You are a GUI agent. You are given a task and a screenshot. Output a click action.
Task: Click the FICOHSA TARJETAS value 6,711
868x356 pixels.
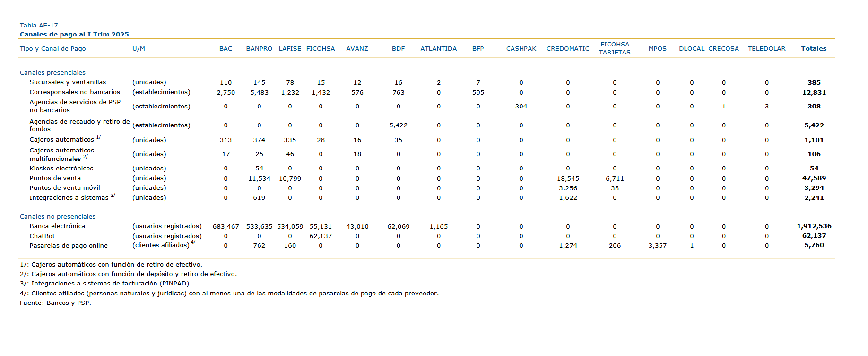[615, 179]
